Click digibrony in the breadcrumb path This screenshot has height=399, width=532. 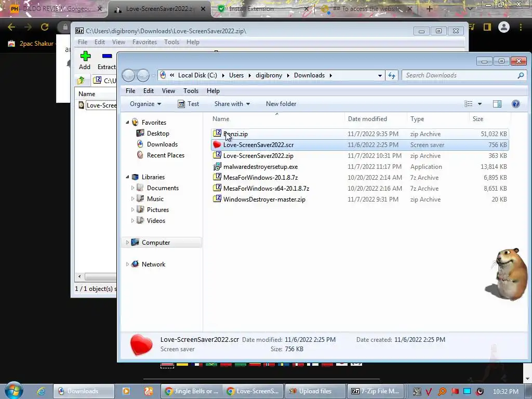[269, 75]
